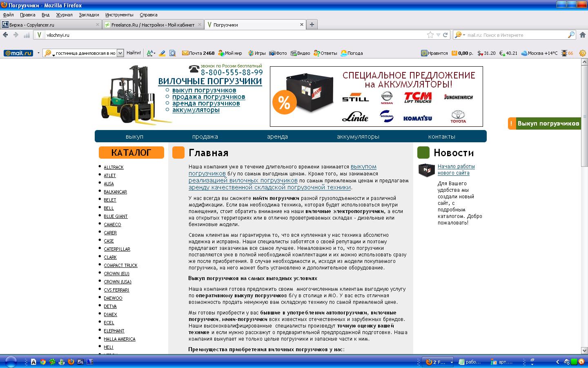
Task: Click the forward navigation arrow
Action: (x=16, y=35)
